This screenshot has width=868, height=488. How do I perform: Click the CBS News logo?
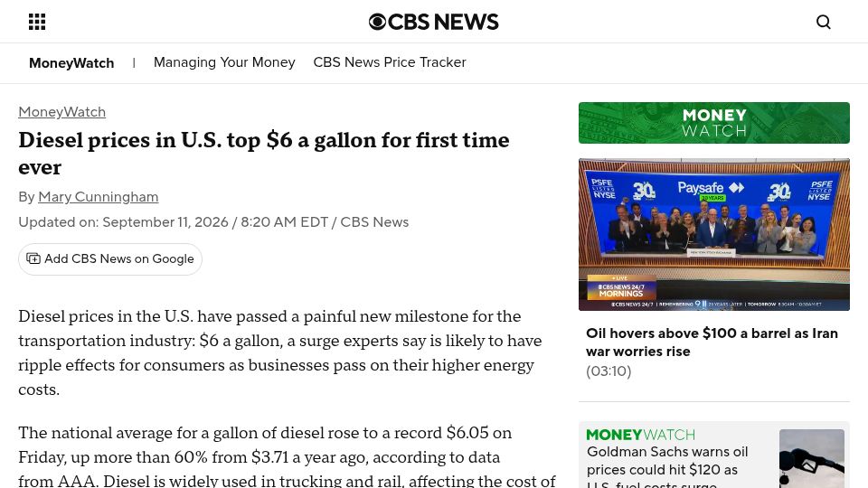[x=433, y=22]
